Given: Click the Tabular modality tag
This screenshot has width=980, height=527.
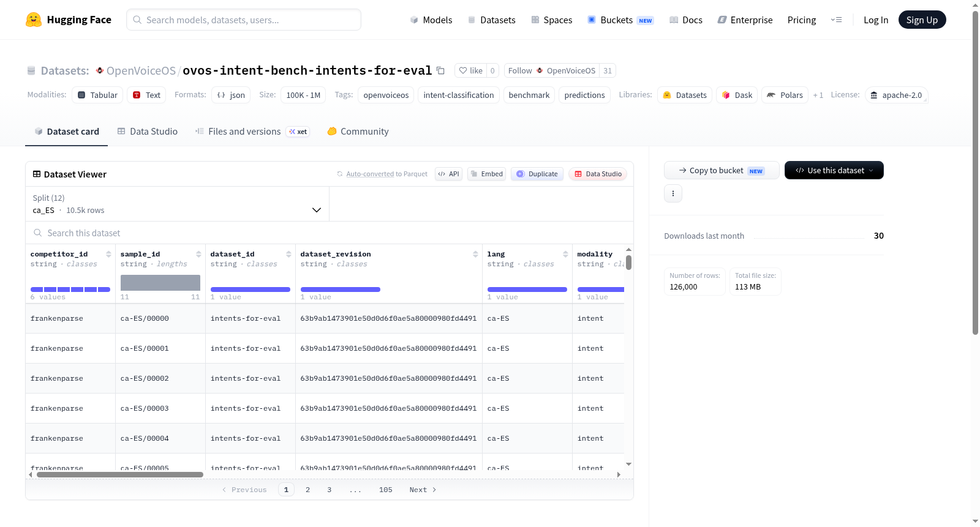Looking at the screenshot, I should (x=97, y=95).
